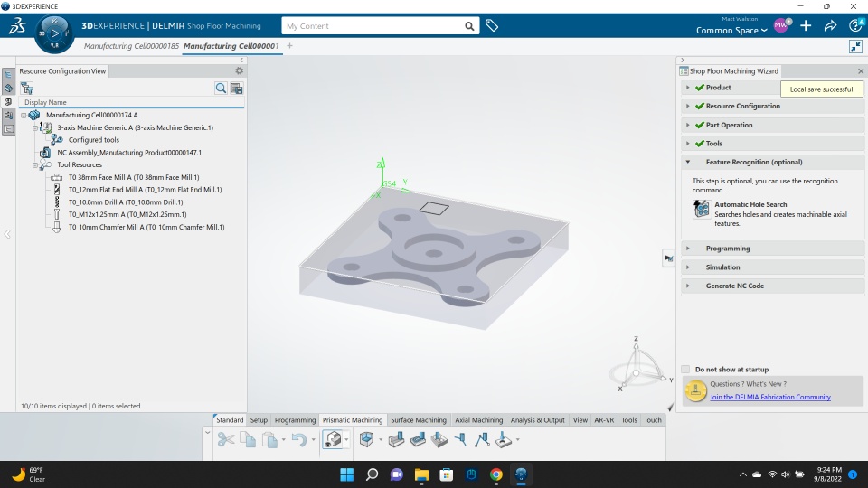Switch to Manufacturing Cell00000185 tab
868x488 pixels.
[131, 46]
